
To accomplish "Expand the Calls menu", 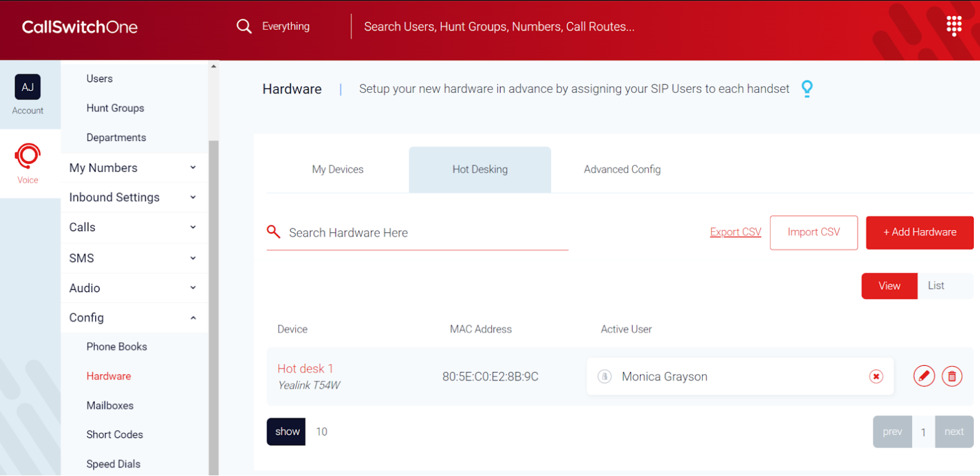I will [x=134, y=227].
